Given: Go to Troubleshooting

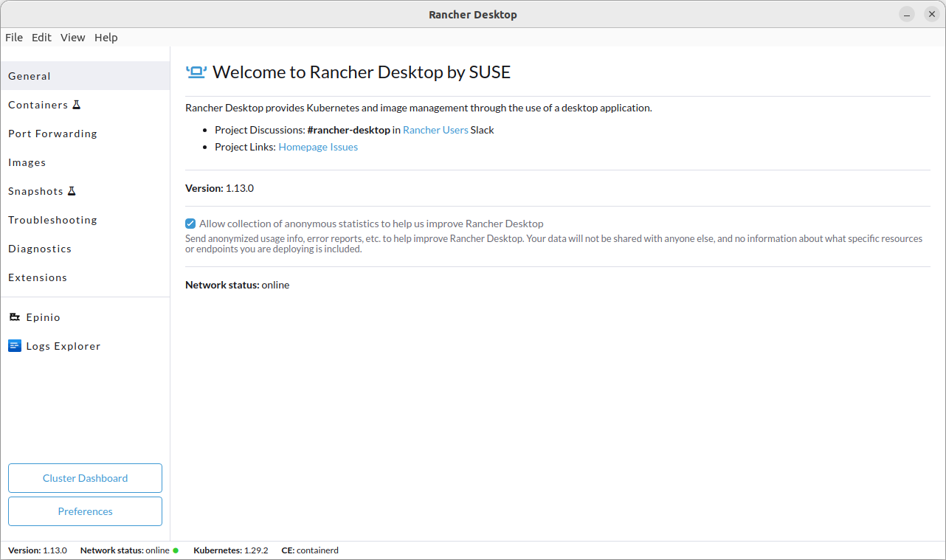Looking at the screenshot, I should [x=85, y=220].
